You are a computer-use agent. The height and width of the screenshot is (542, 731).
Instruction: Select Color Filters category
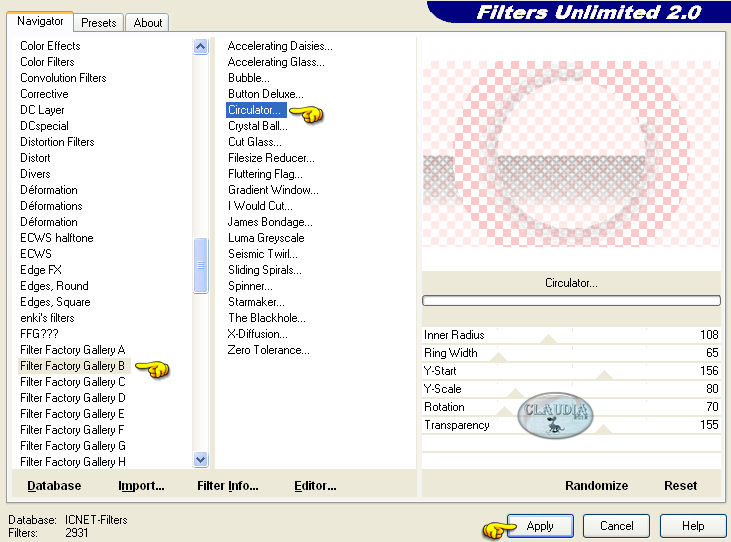point(47,62)
